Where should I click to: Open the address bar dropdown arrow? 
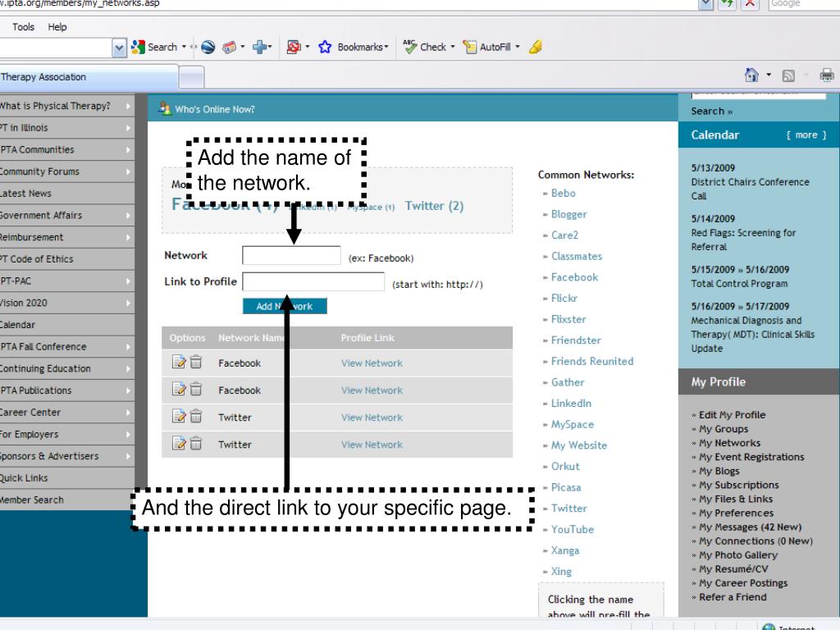(x=706, y=3)
